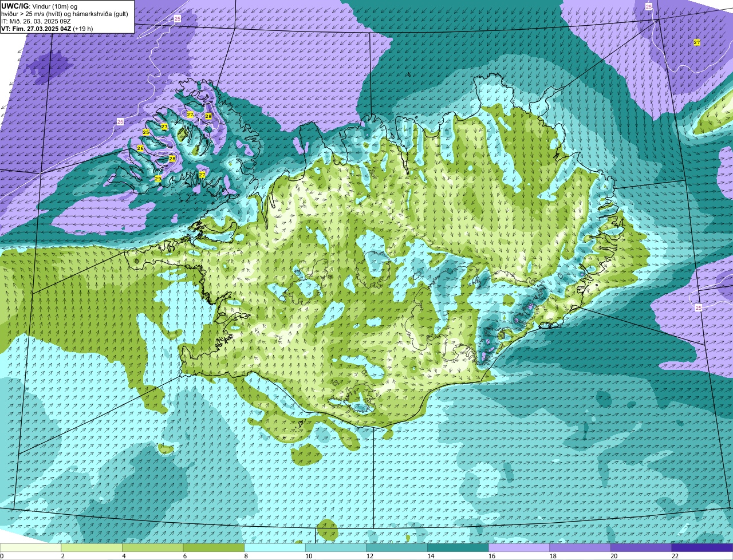Click the 4–6 m/s legend color swatch
This screenshot has height=560, width=733.
153,547
